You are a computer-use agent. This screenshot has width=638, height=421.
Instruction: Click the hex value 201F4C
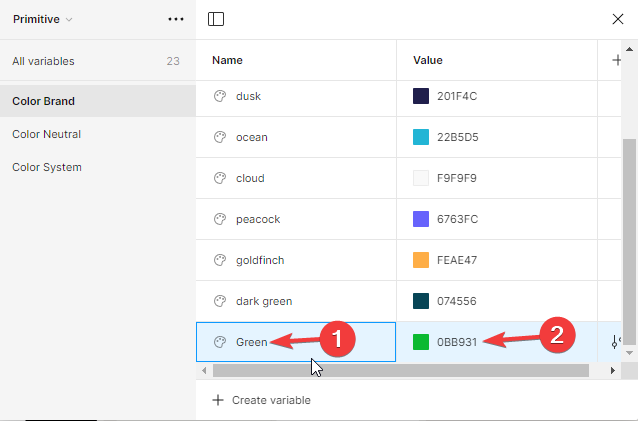[457, 96]
